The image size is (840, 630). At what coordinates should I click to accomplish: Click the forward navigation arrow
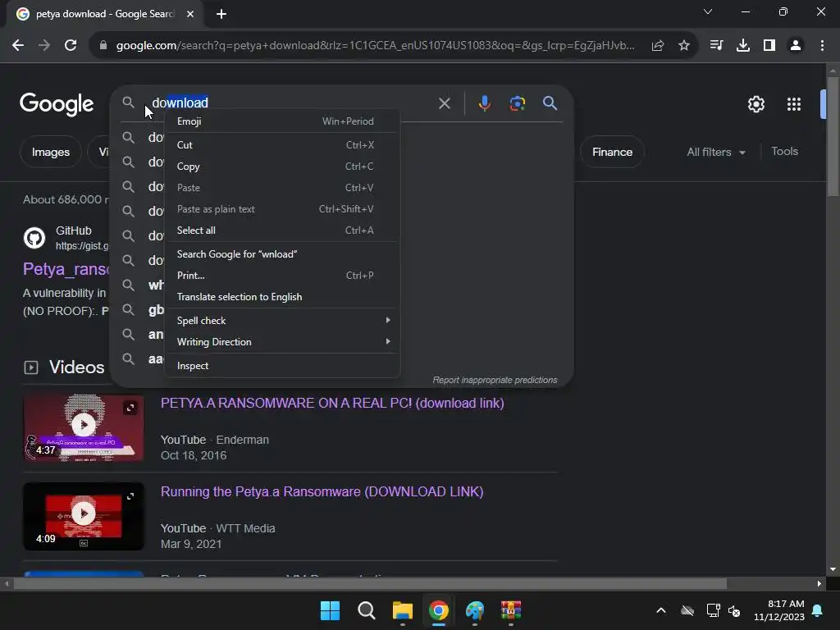point(44,46)
